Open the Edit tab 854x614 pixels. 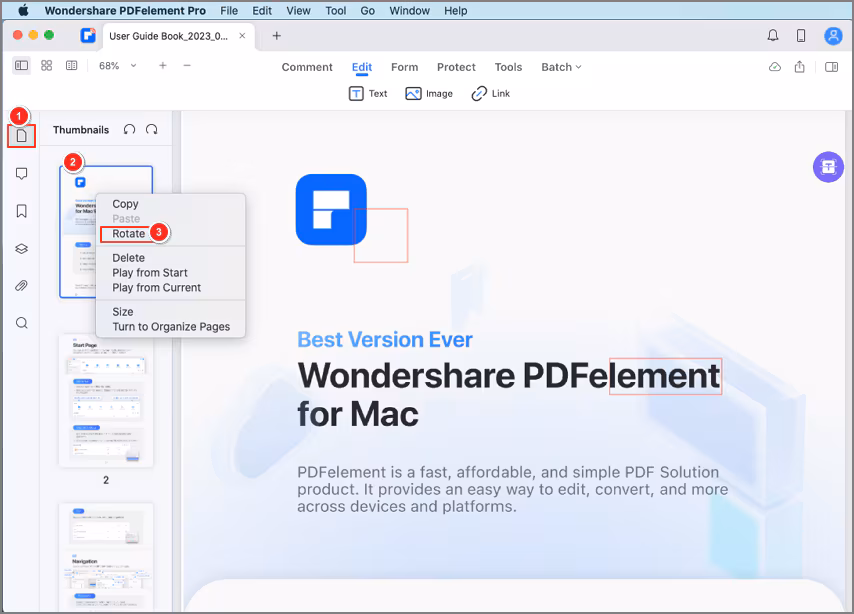[362, 67]
